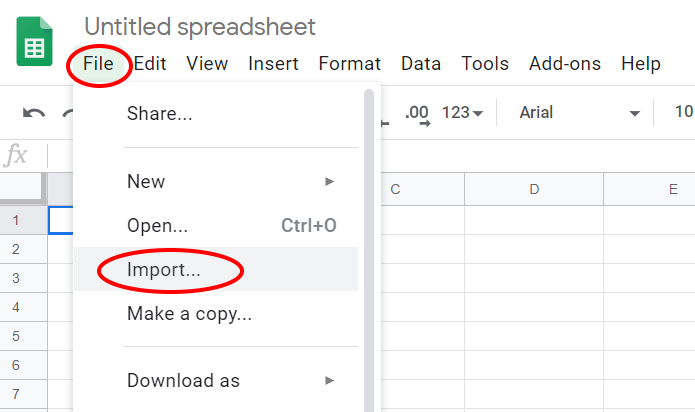Click the formula bar input
Image resolution: width=695 pixels, height=412 pixels.
pos(372,155)
